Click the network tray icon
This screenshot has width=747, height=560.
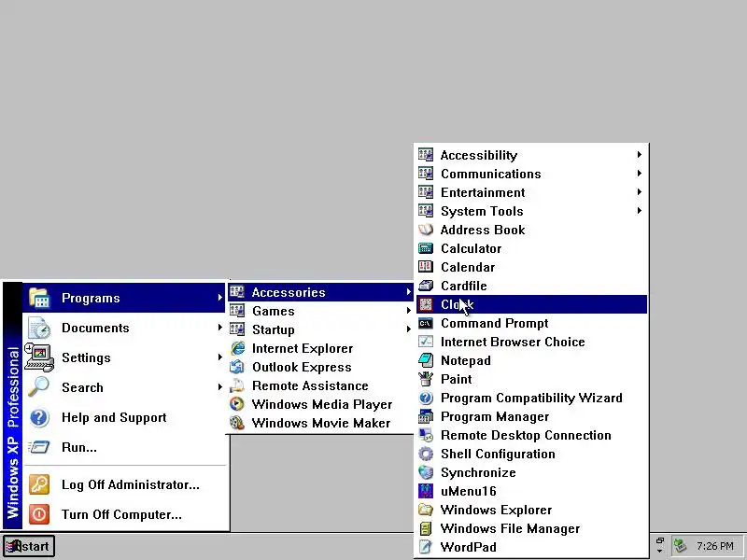[680, 545]
